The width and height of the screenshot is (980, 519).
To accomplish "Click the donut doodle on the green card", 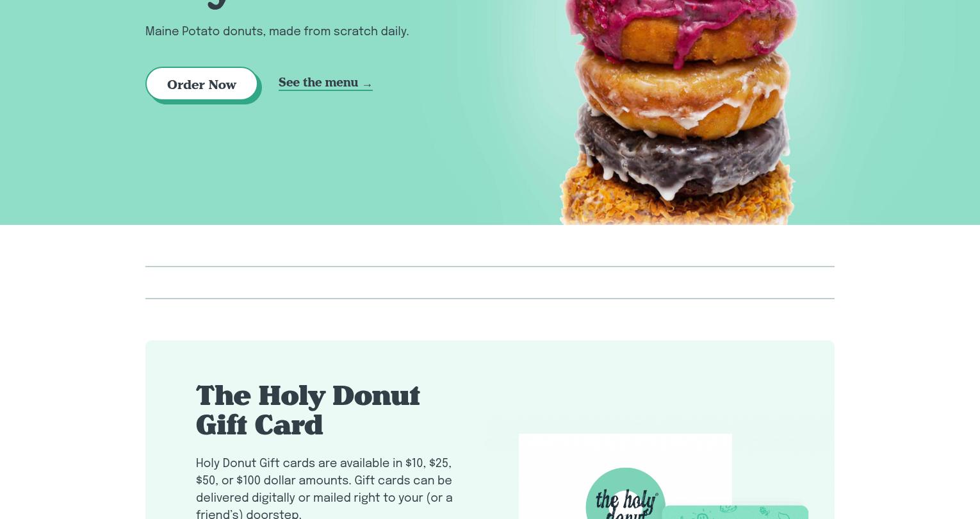I will pyautogui.click(x=728, y=509).
